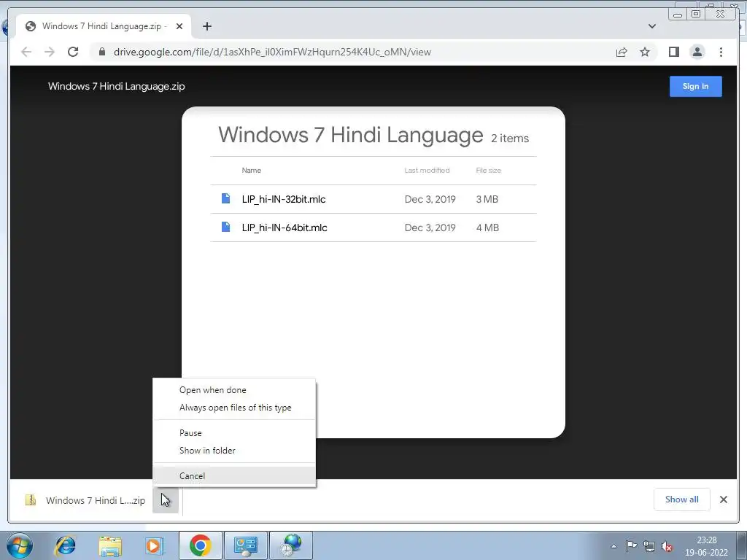Click file icon of LIP_hi-IN-64bit.mlc

coord(226,227)
